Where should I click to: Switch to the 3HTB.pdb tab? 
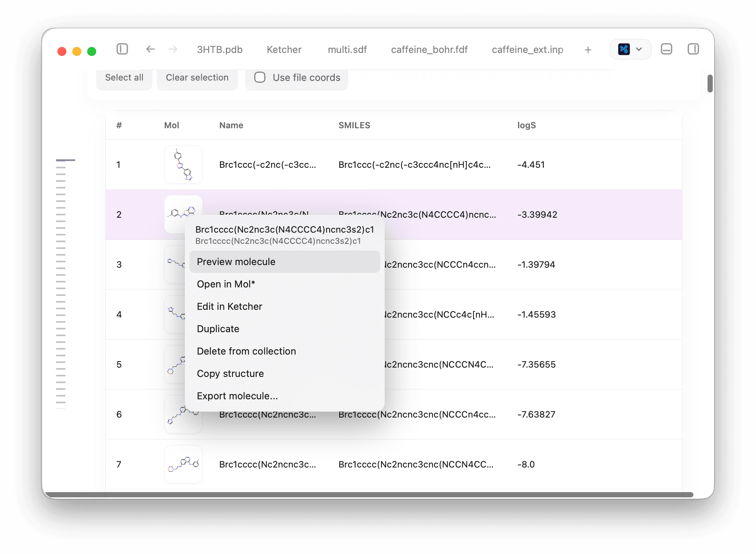220,50
